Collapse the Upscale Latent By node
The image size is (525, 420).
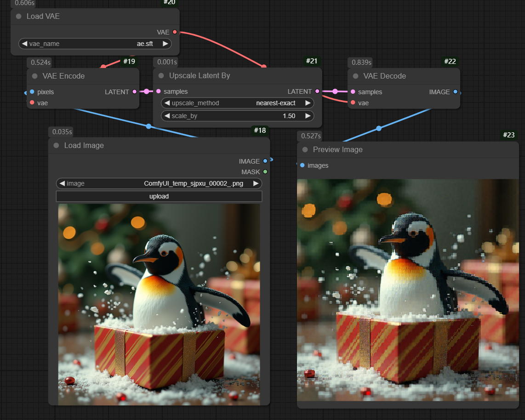[161, 76]
